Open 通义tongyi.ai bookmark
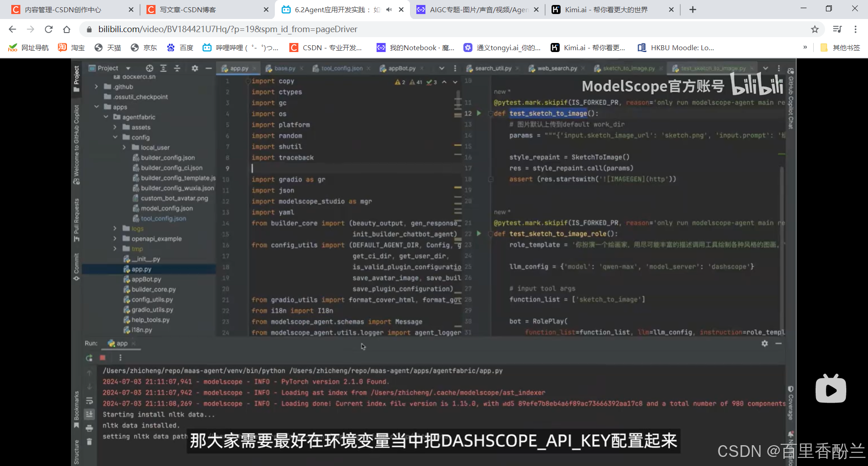 pyautogui.click(x=502, y=48)
